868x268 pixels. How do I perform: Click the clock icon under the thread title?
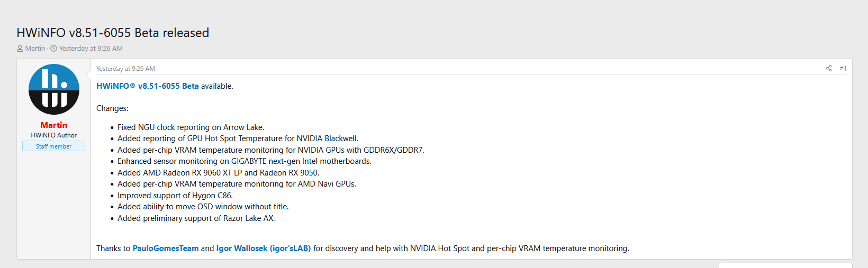(53, 49)
